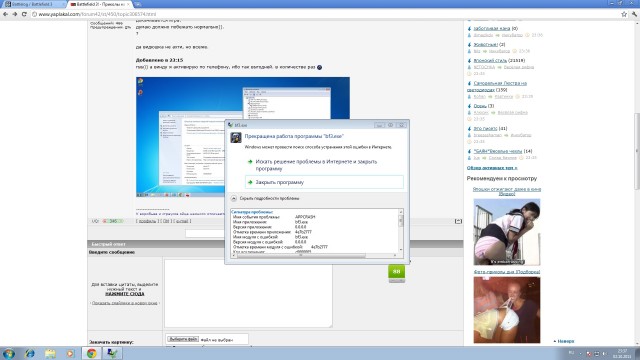
Task: Bookmark the page with the star icon
Action: [x=624, y=14]
